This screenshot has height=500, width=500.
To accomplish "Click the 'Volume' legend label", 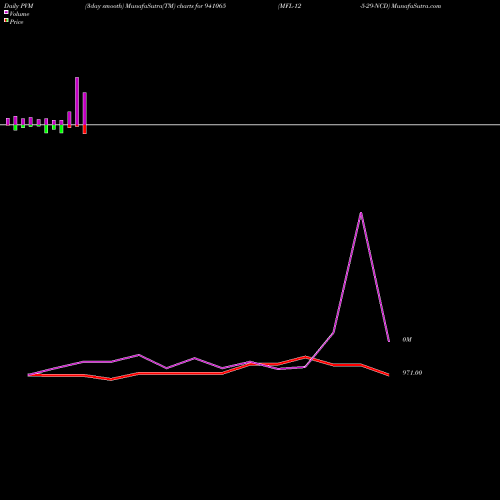I will 19,14.
